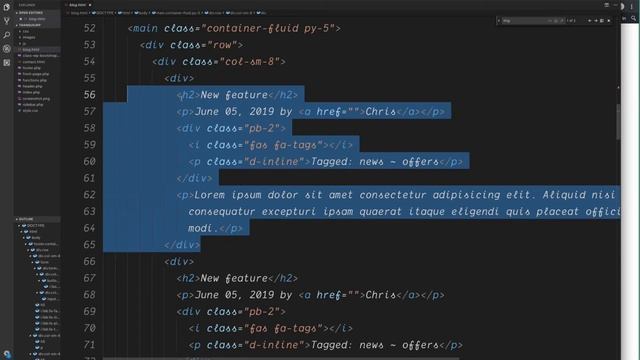Close the find widget
The width and height of the screenshot is (640, 360).
click(609, 20)
